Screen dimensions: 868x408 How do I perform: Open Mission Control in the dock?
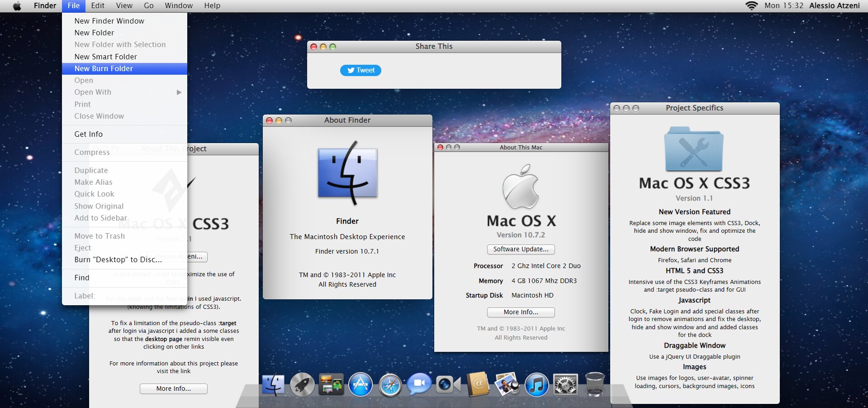coord(331,385)
